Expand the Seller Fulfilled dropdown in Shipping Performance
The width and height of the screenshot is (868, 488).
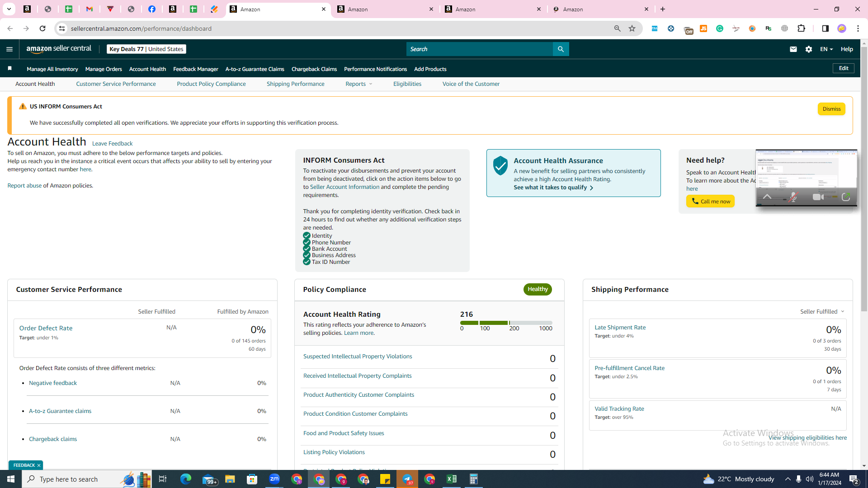(822, 312)
